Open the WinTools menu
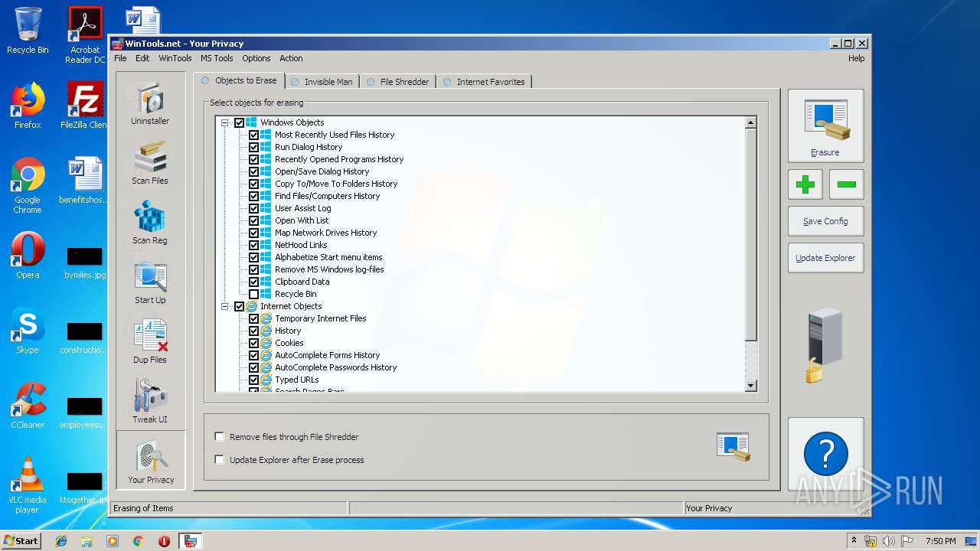 [x=175, y=58]
